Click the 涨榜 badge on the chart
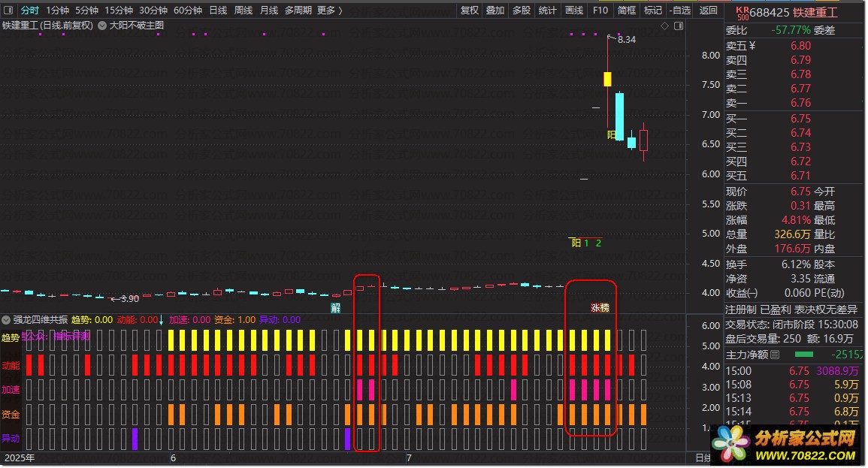The height and width of the screenshot is (468, 868). pos(600,307)
